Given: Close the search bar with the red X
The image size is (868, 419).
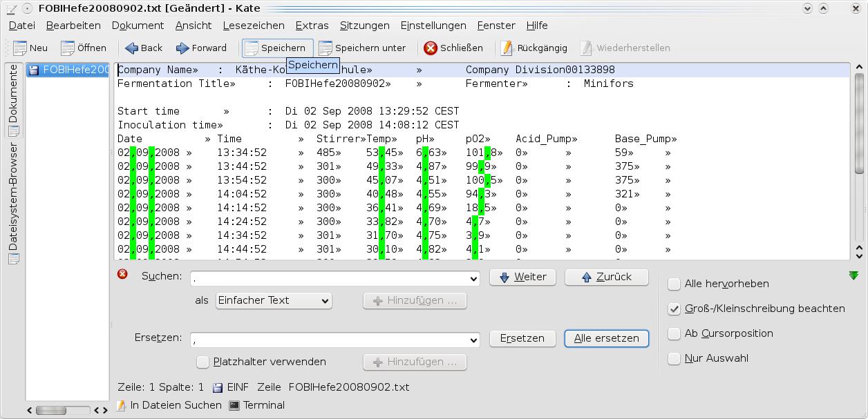Looking at the screenshot, I should point(123,274).
